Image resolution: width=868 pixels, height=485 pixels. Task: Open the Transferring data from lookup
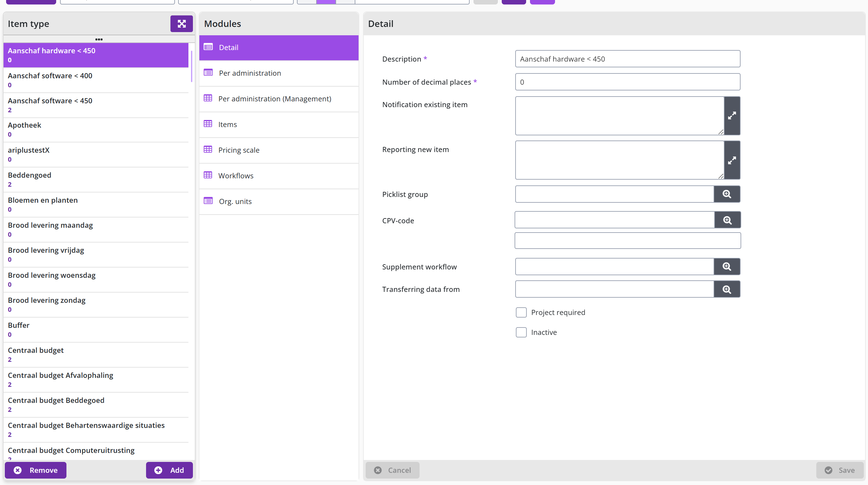[727, 289]
